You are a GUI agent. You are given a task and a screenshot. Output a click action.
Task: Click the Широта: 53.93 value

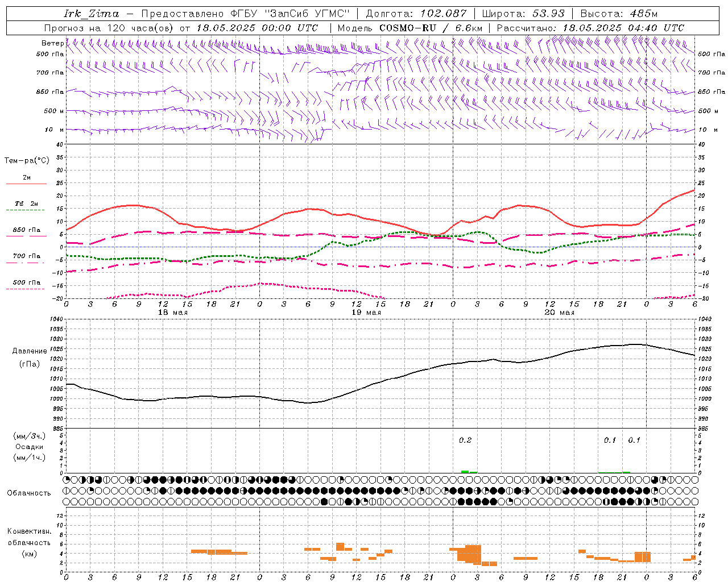[x=523, y=14]
